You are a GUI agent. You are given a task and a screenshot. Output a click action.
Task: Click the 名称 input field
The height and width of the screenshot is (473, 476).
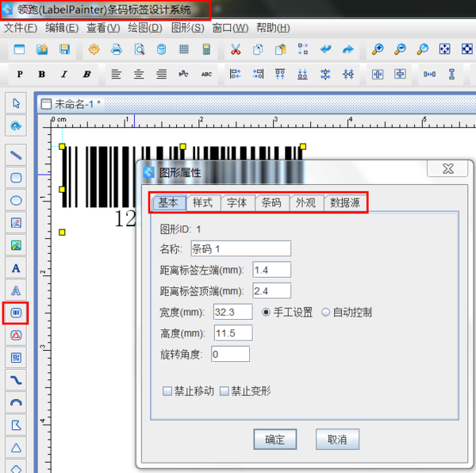[x=241, y=249]
